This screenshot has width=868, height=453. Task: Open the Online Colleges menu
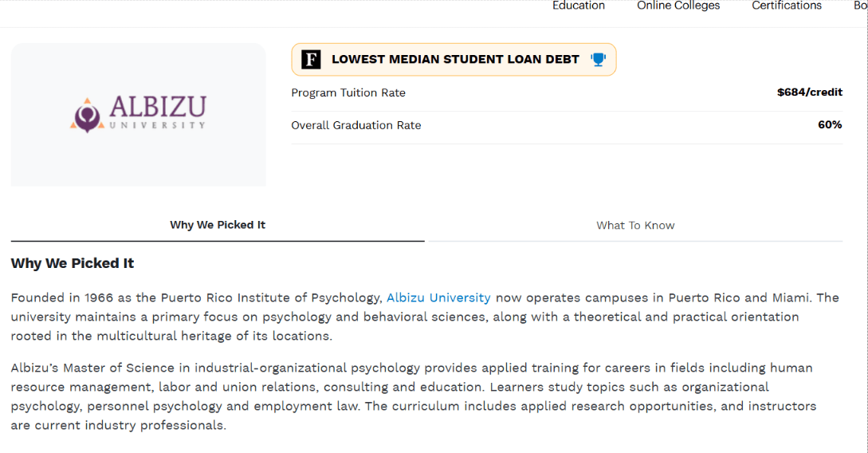pos(678,6)
